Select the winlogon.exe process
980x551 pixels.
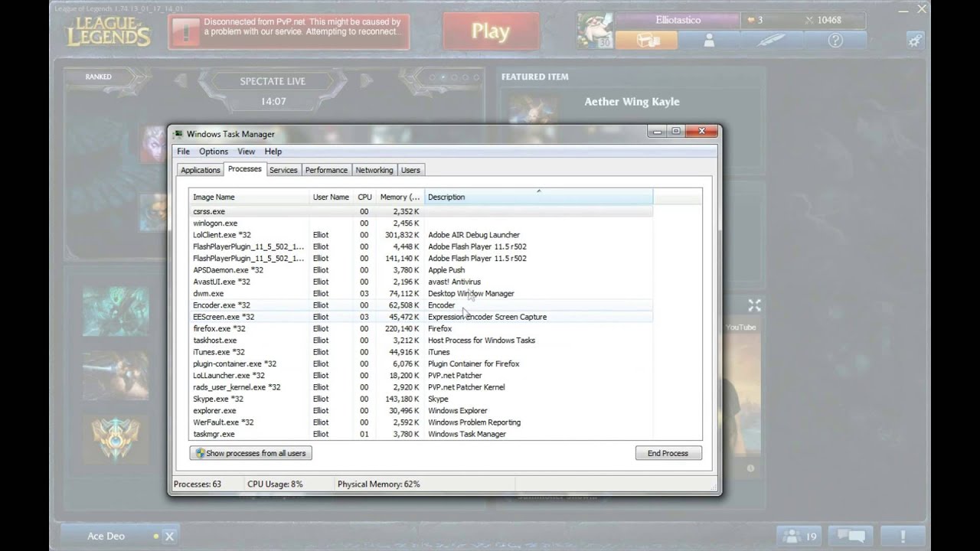click(421, 223)
